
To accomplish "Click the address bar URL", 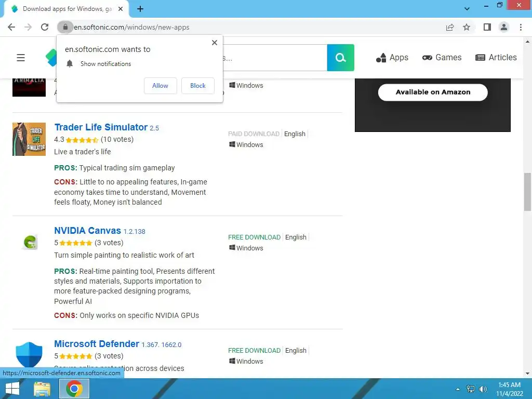I will [x=131, y=27].
